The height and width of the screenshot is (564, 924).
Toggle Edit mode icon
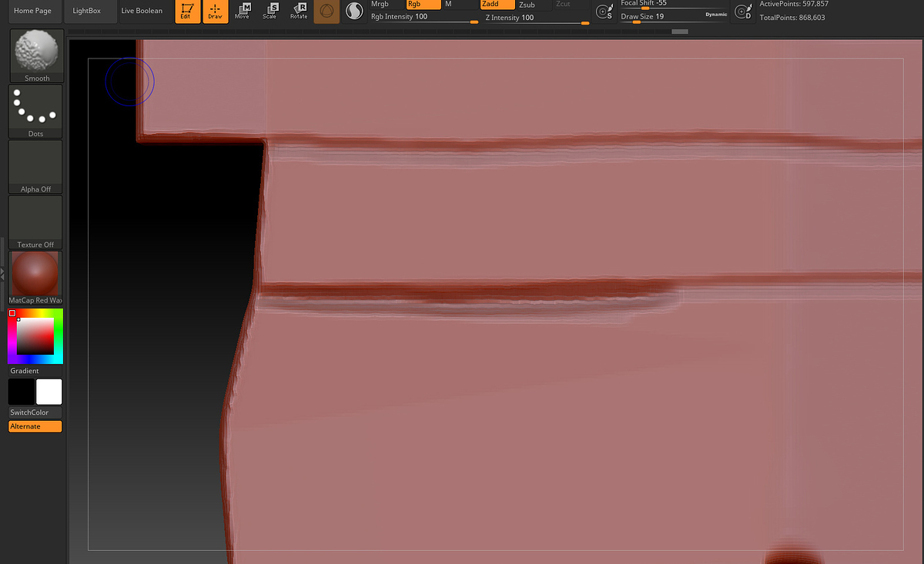(x=188, y=12)
